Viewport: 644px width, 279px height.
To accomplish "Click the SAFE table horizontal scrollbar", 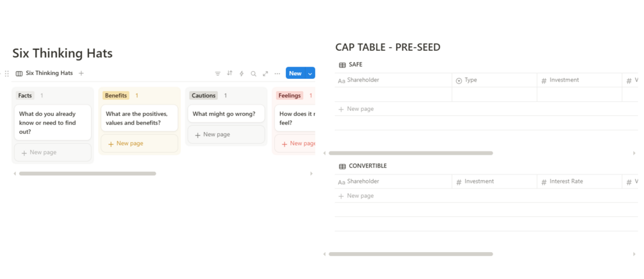I will point(410,153).
